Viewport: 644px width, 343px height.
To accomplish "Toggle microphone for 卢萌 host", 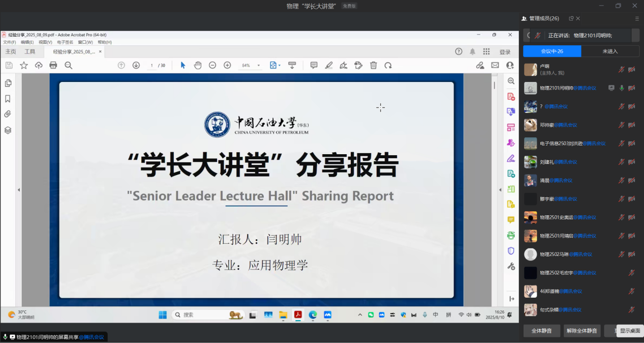I will point(621,70).
